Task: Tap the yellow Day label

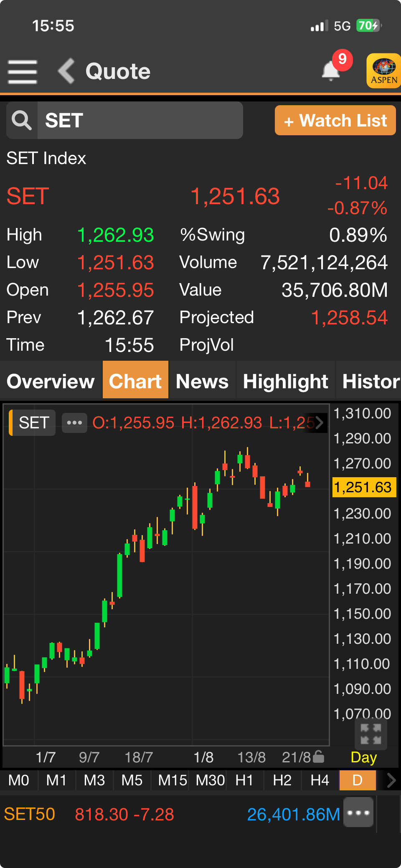Action: (x=364, y=757)
